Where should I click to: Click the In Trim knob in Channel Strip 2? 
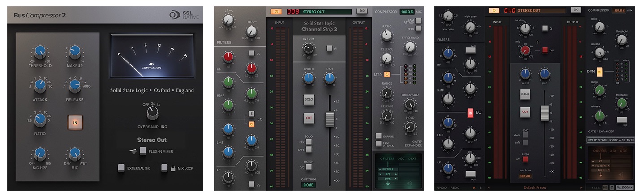click(x=309, y=48)
